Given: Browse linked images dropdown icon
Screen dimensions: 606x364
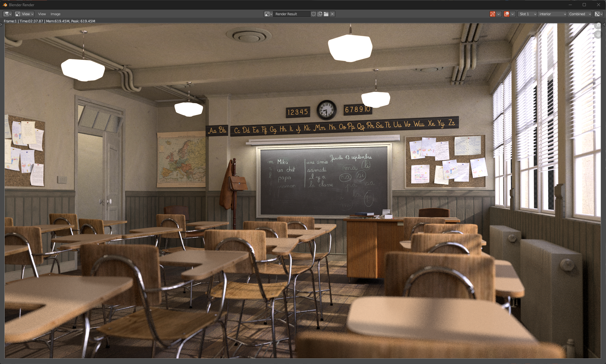Looking at the screenshot, I should 268,14.
